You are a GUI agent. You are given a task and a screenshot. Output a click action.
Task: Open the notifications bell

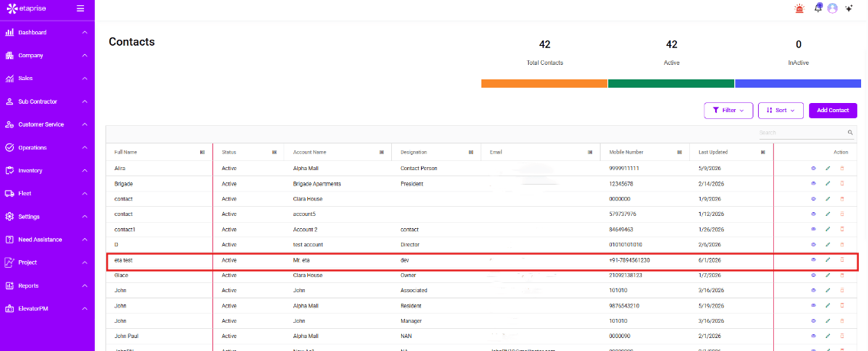tap(818, 8)
